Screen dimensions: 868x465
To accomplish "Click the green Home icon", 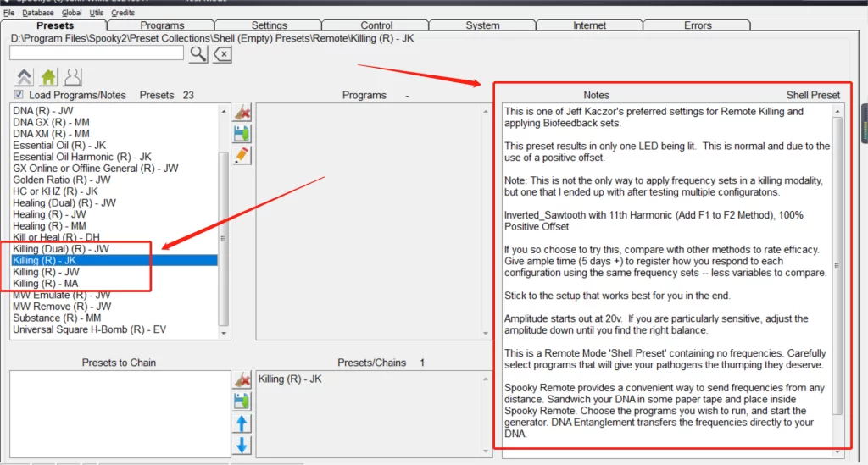I will click(x=48, y=77).
